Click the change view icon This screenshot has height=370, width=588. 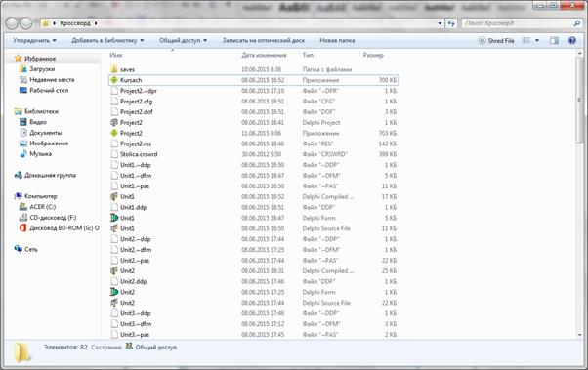point(526,40)
